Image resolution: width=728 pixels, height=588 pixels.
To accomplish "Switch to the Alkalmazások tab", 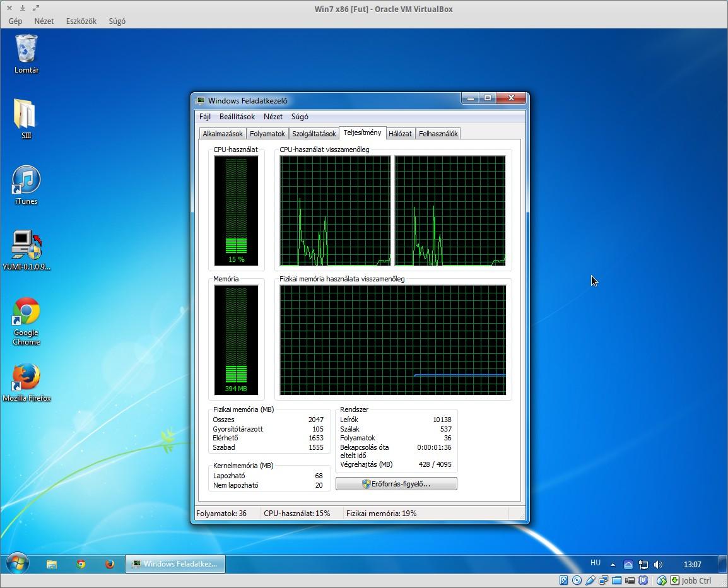I will [x=223, y=134].
